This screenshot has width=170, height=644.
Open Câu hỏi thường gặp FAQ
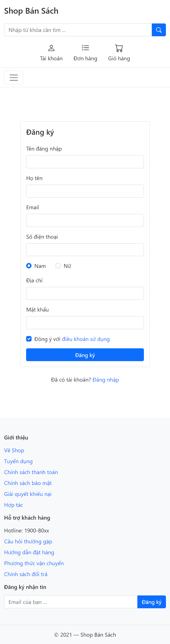[x=28, y=541]
